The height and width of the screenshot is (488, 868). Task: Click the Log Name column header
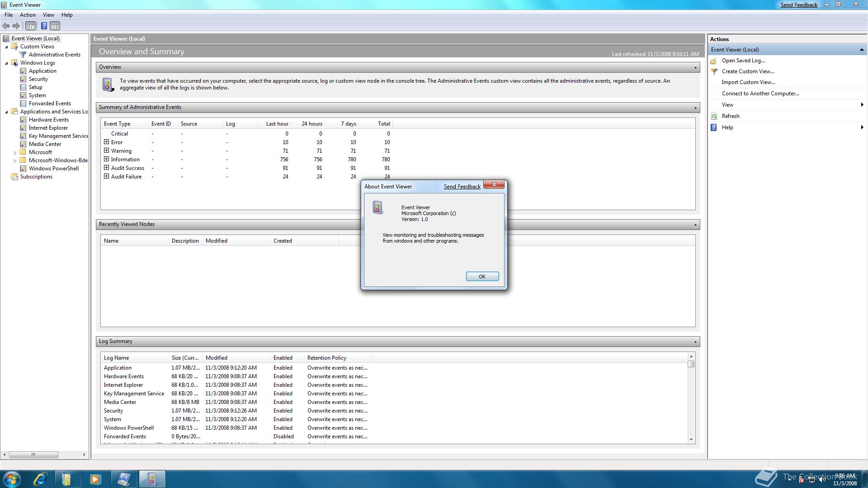click(135, 358)
